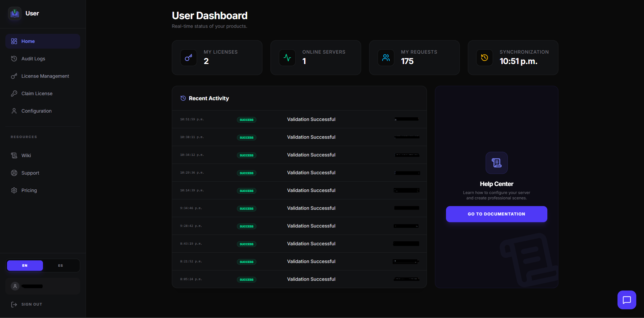
Task: Click the User Dashboard title
Action: point(210,15)
